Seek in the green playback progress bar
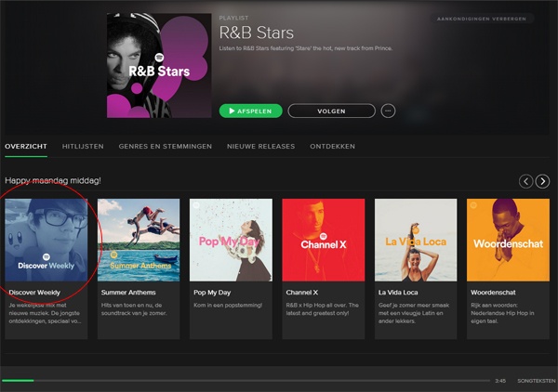 point(246,381)
